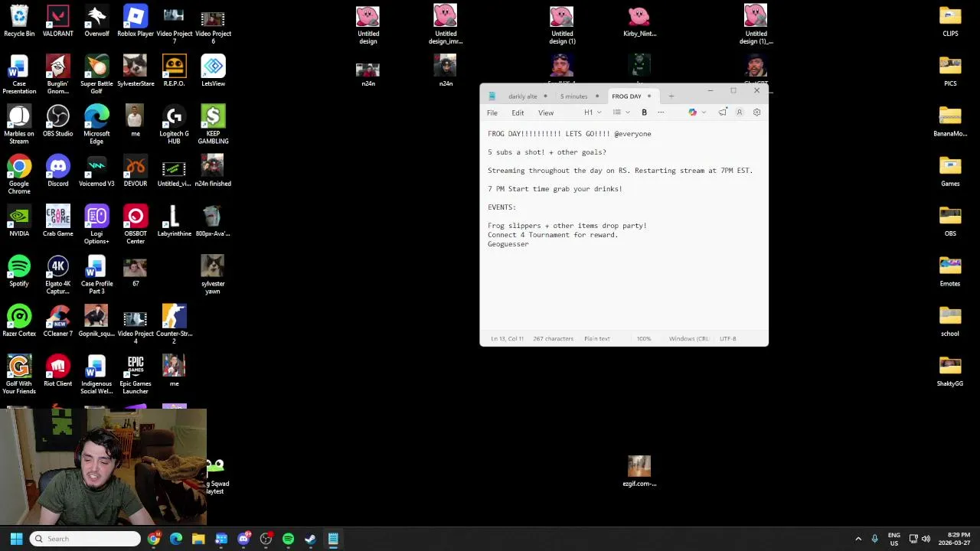The width and height of the screenshot is (980, 551).
Task: Select the Logitech G HUB desktop icon
Action: click(x=174, y=126)
